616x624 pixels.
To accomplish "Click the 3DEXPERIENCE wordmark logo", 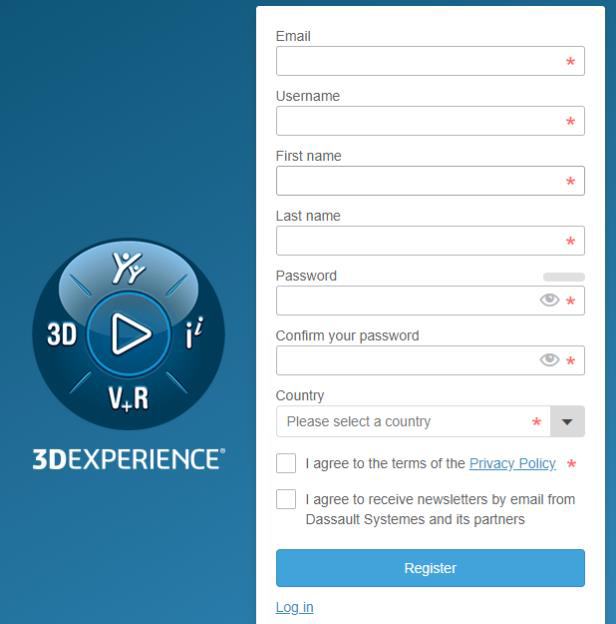I will (129, 459).
